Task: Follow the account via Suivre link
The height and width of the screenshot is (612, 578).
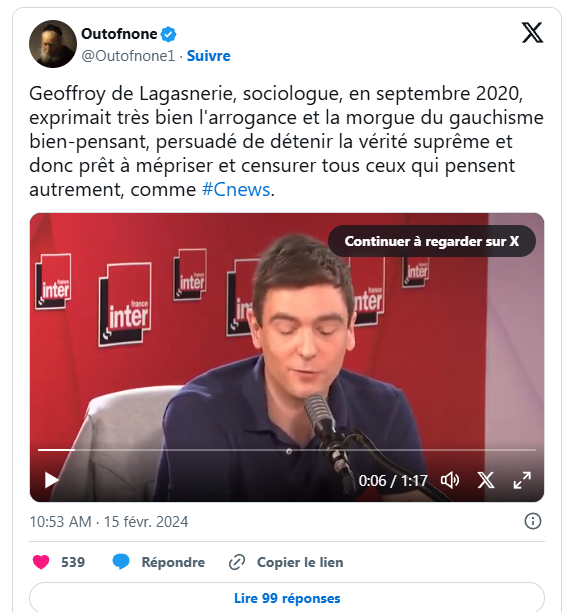Action: click(x=208, y=56)
